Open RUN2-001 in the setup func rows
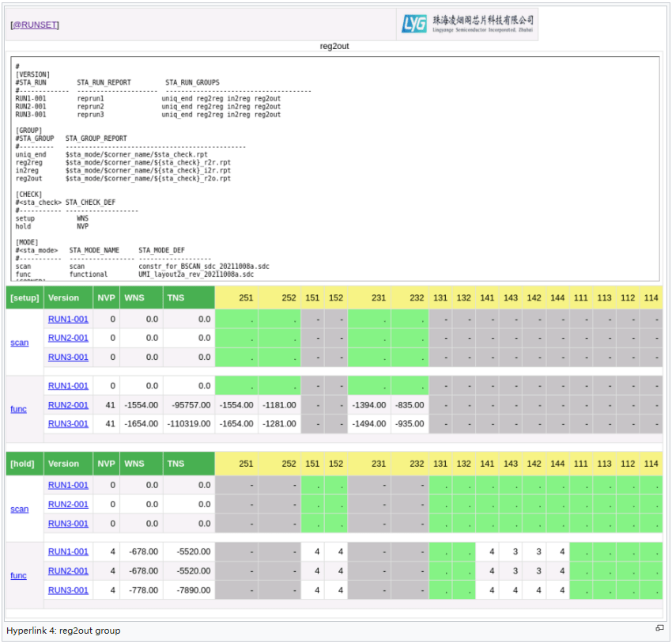This screenshot has height=644, width=672. (x=68, y=404)
